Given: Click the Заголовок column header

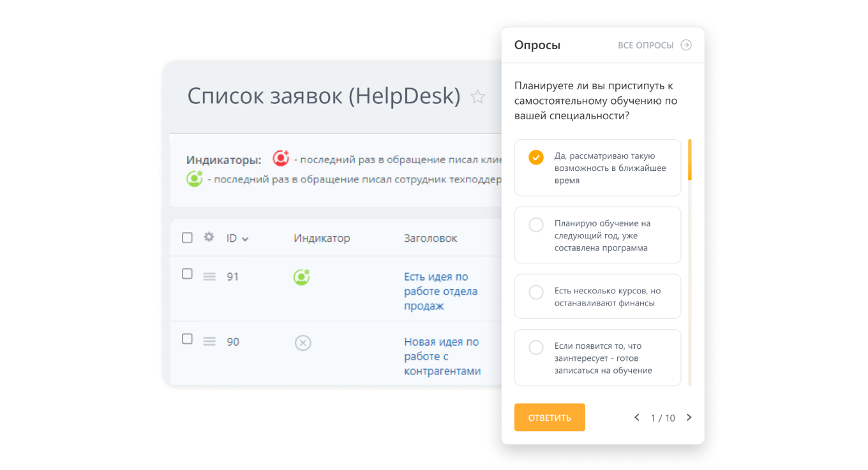Looking at the screenshot, I should [x=430, y=239].
